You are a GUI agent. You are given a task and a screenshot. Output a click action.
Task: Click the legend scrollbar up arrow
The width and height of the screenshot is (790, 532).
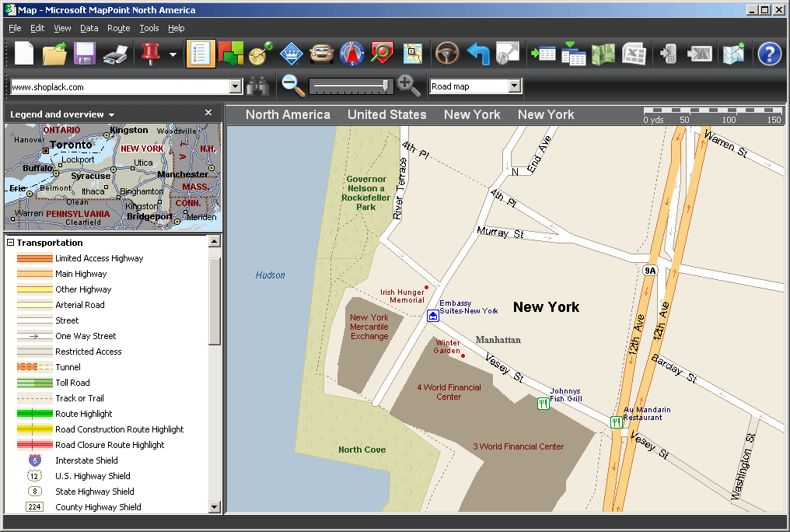[214, 241]
